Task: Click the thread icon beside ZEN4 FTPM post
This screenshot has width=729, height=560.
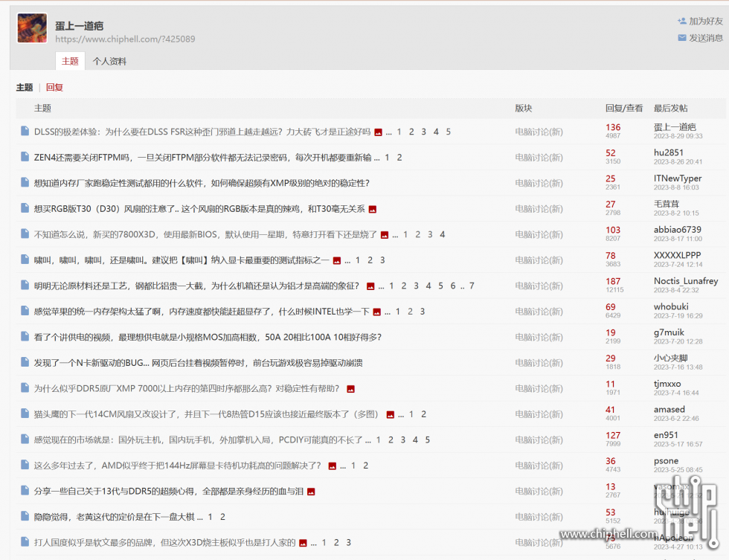Action: tap(25, 157)
